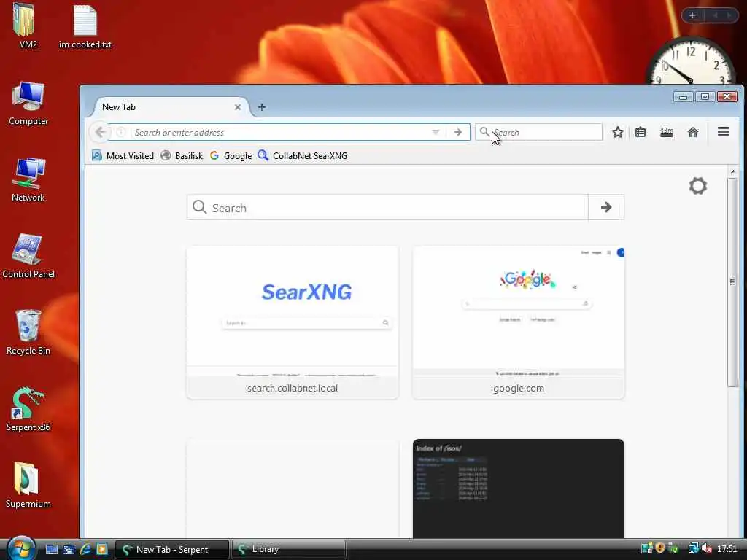Click Show Desktop quick launch icon
Viewport: 747px width, 560px height.
[x=52, y=549]
